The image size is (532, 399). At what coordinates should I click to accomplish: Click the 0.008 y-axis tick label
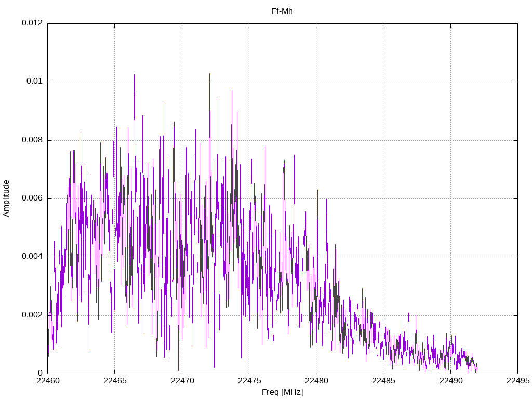pyautogui.click(x=32, y=140)
